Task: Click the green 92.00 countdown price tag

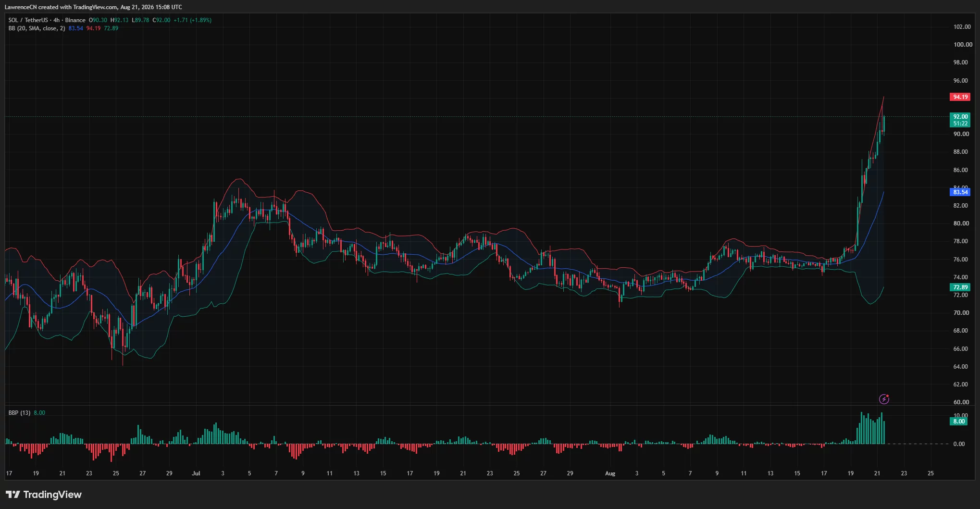Action: click(x=960, y=120)
